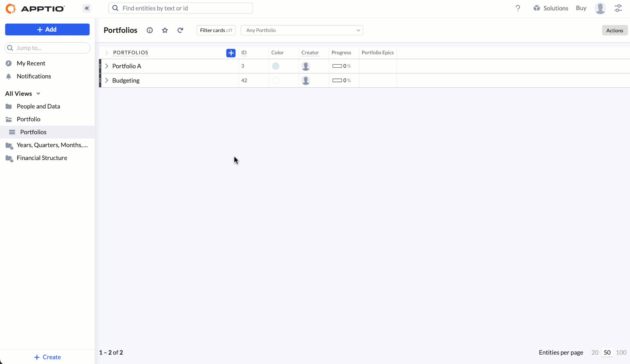Image resolution: width=630 pixels, height=364 pixels.
Task: Click the blue Add button
Action: (47, 29)
